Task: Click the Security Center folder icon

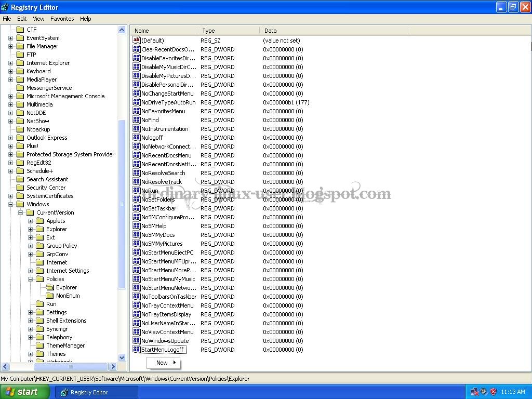Action: (20, 187)
